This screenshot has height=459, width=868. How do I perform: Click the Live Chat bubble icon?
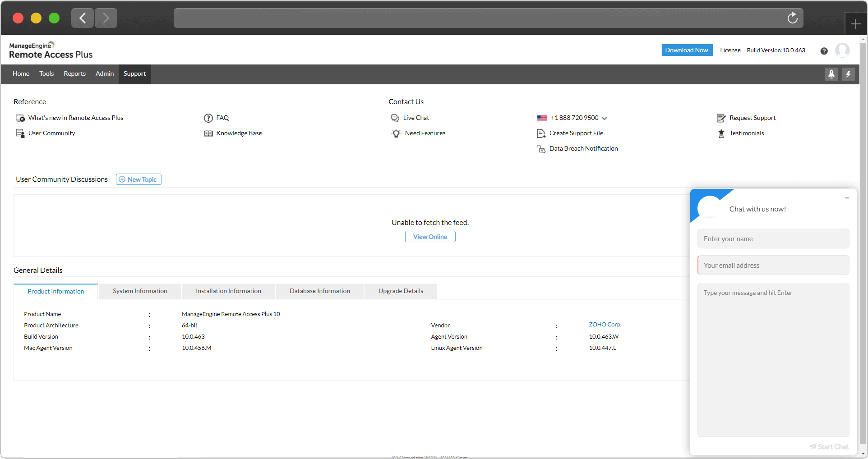[x=395, y=118]
